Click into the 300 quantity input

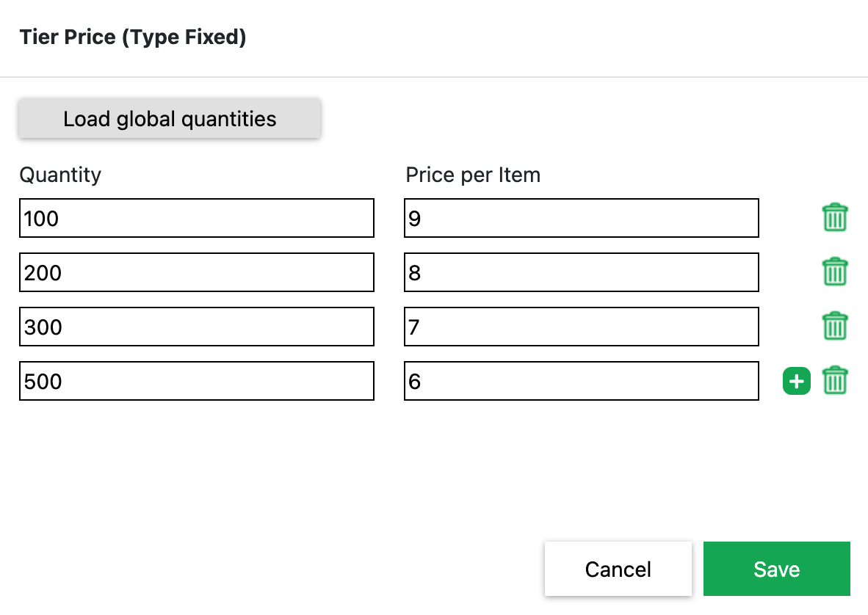coord(197,327)
